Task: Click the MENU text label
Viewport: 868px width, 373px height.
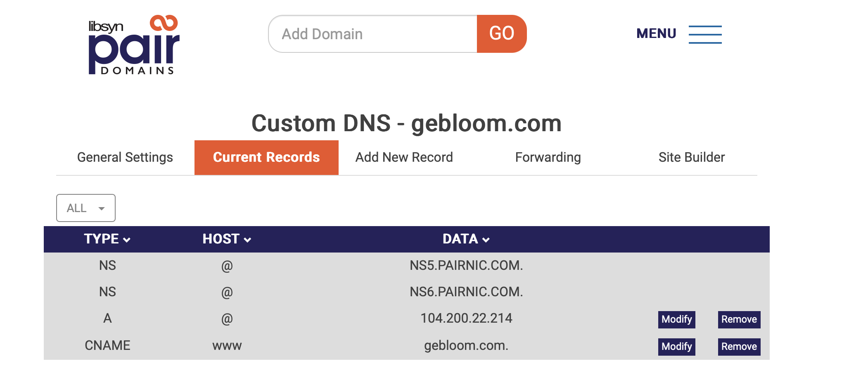Action: [x=656, y=33]
